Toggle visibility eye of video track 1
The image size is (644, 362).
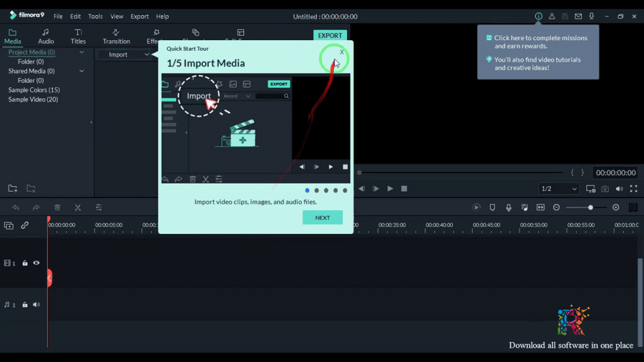coord(36,263)
